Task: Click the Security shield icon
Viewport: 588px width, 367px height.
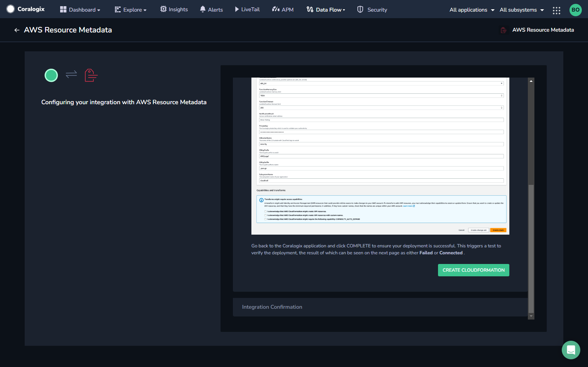Action: tap(360, 9)
